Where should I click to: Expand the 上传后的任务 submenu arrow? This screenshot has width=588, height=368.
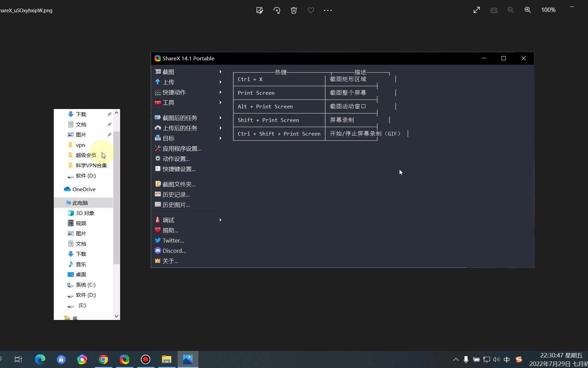pyautogui.click(x=220, y=128)
